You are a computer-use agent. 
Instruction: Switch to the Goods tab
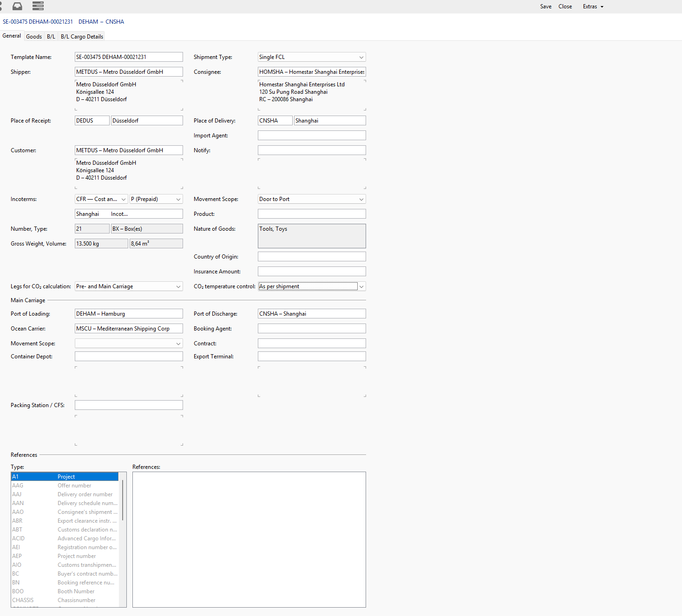tap(34, 37)
